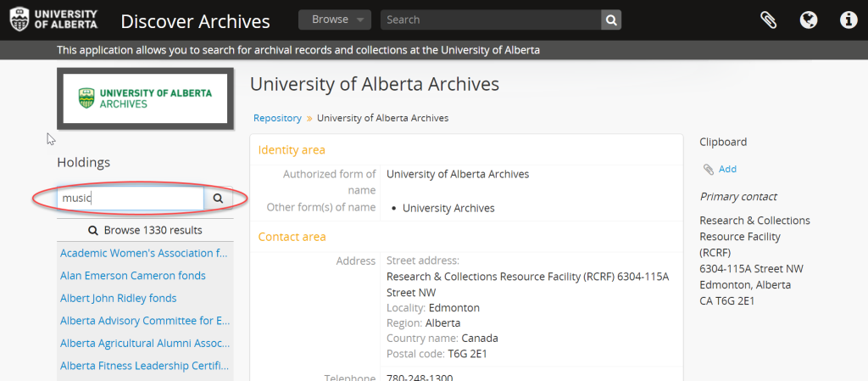This screenshot has width=868, height=381.
Task: Click the paperclip icon beside Add
Action: click(708, 170)
